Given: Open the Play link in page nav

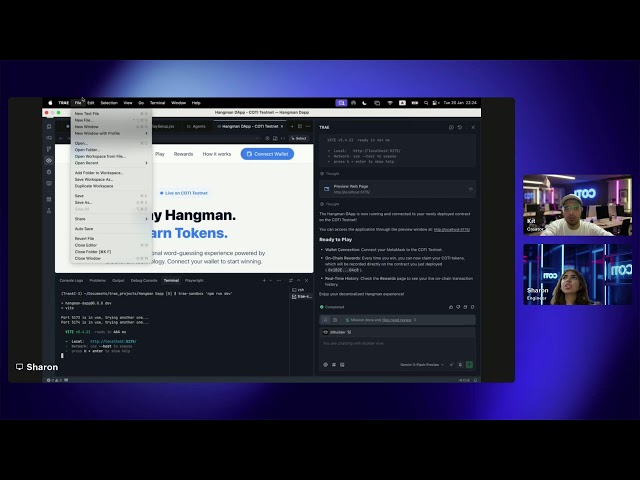Looking at the screenshot, I should [160, 154].
